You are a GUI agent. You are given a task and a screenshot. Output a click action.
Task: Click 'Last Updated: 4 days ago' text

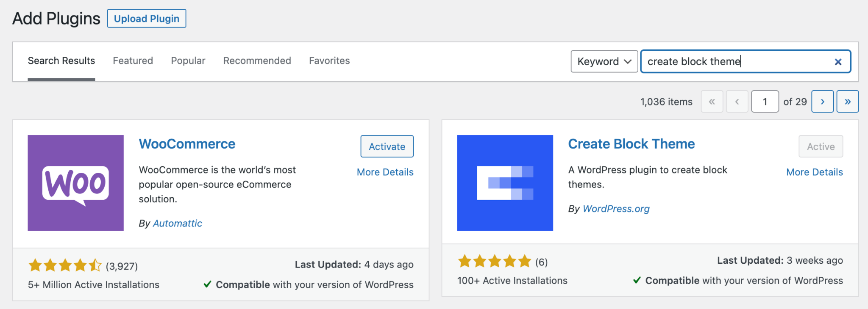pos(354,265)
